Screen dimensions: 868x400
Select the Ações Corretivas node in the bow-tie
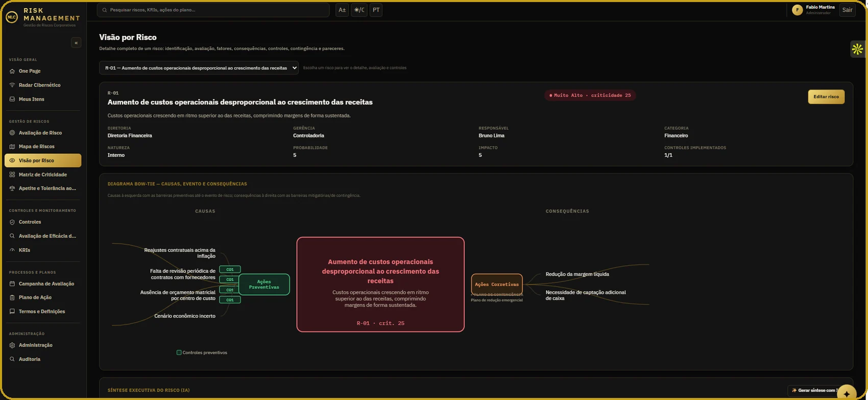coord(497,285)
